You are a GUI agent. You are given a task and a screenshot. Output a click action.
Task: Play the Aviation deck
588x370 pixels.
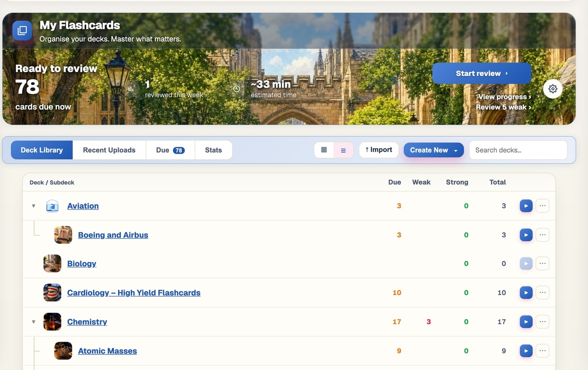click(526, 206)
